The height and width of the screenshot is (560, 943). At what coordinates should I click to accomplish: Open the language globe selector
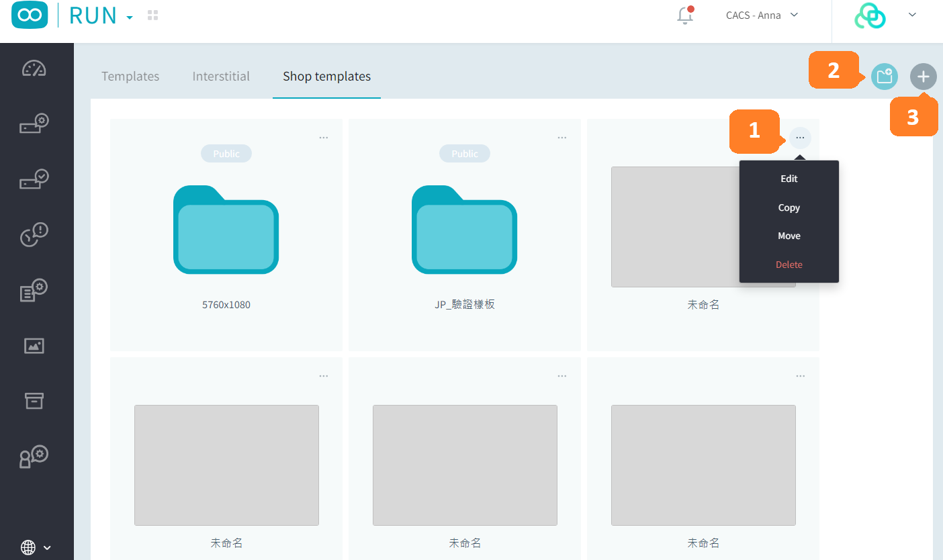36,547
